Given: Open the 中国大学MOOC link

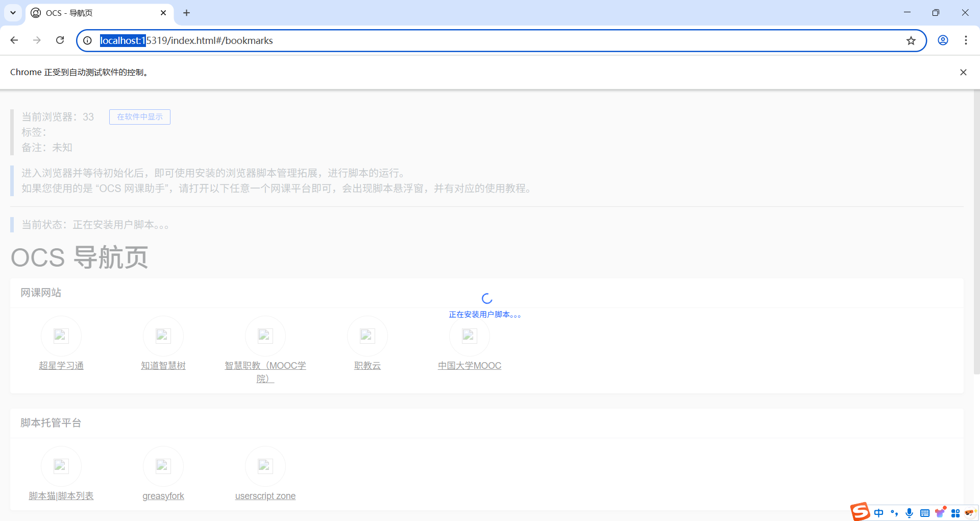Looking at the screenshot, I should 470,366.
